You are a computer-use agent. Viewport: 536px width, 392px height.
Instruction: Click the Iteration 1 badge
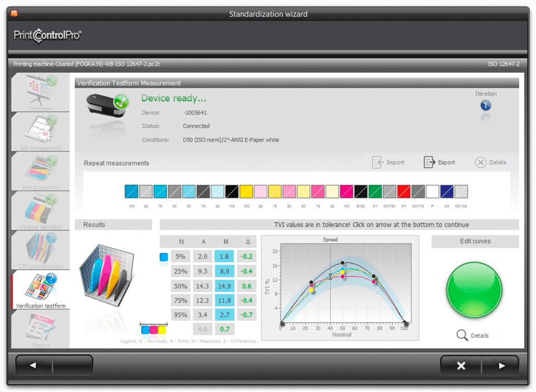(x=486, y=106)
